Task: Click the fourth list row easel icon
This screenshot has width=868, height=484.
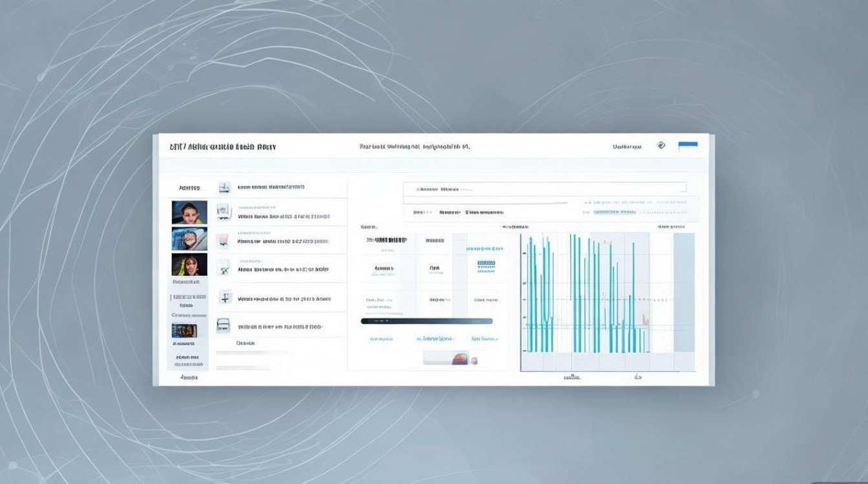Action: coord(224,267)
